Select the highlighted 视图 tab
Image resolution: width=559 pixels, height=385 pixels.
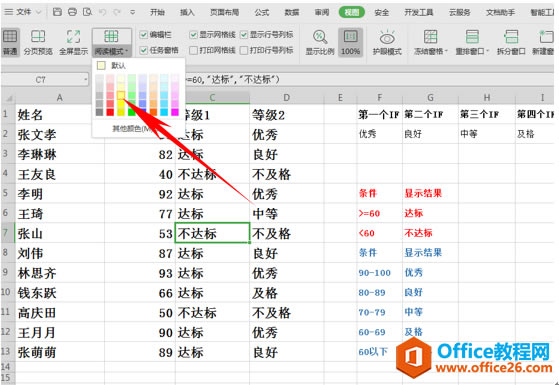(x=352, y=12)
